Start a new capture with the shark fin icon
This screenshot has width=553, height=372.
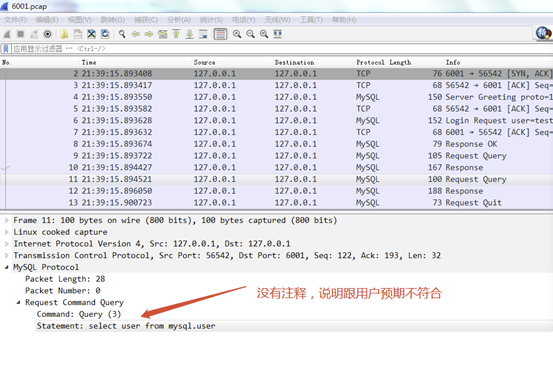pyautogui.click(x=7, y=34)
